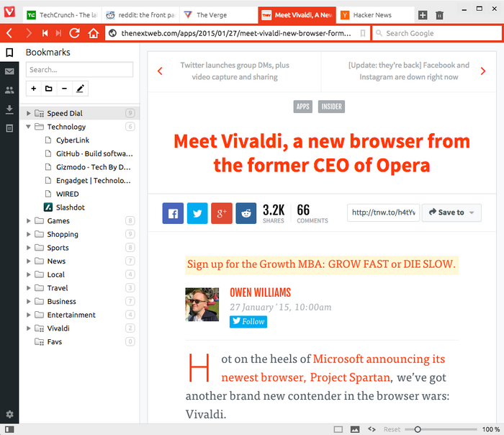Screen dimensions: 504x435
Task: Click the APPS category tag
Action: (303, 107)
